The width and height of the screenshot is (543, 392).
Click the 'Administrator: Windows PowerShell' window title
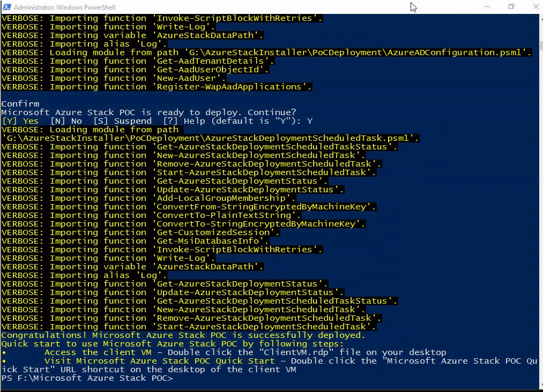[x=64, y=7]
